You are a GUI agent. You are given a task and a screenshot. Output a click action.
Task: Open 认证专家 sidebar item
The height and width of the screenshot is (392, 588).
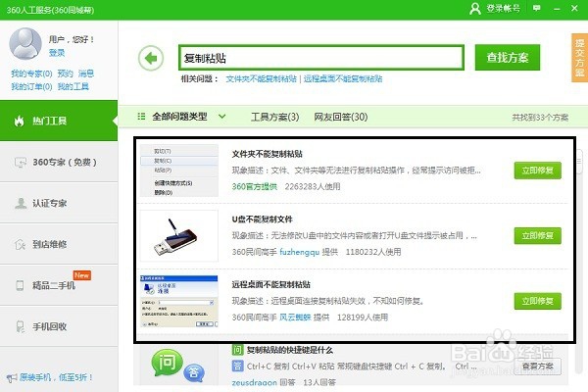pos(59,203)
